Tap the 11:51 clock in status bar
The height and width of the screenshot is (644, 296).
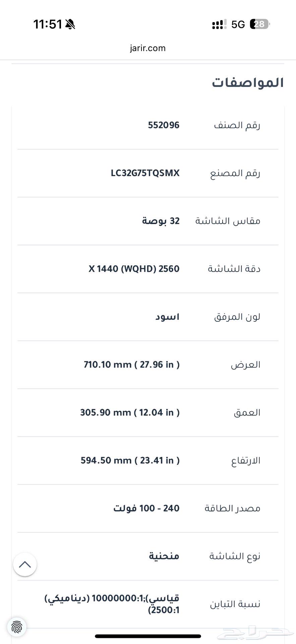click(48, 24)
